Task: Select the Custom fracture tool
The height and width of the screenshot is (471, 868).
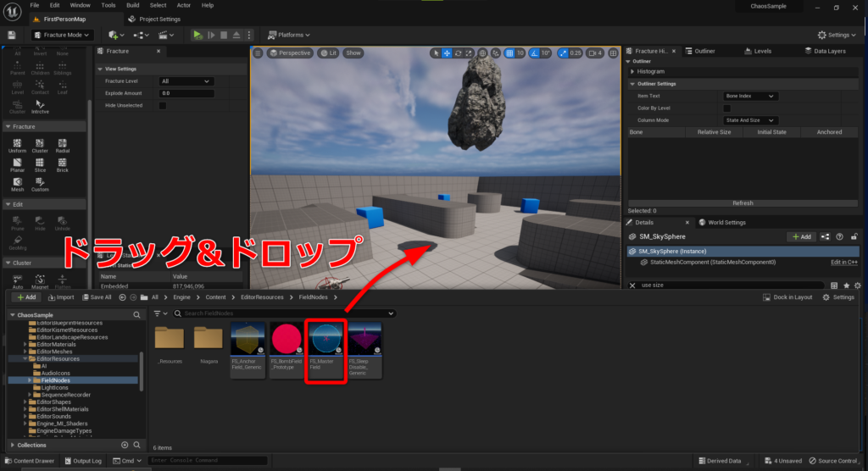Action: [40, 185]
